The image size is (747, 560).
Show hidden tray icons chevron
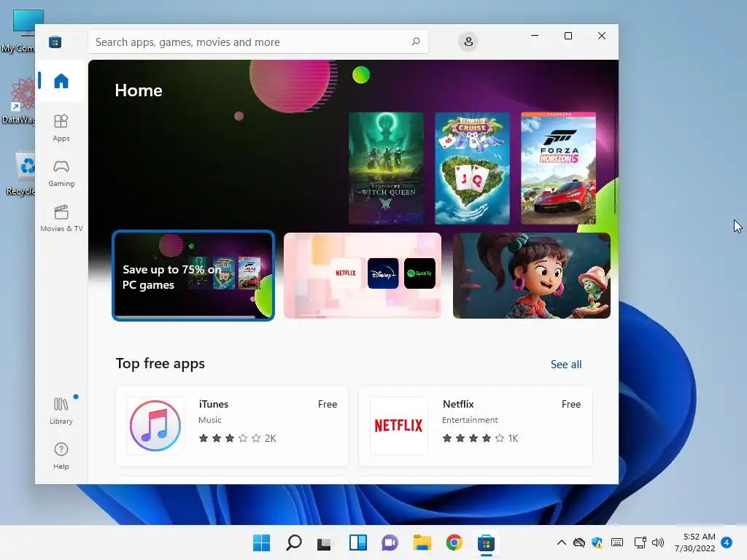pos(562,542)
